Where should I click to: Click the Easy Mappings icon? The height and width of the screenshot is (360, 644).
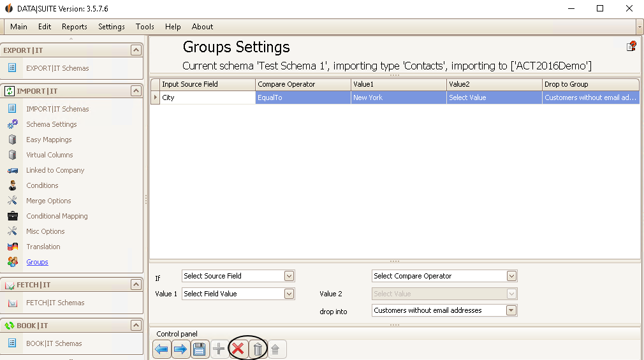[x=12, y=139]
